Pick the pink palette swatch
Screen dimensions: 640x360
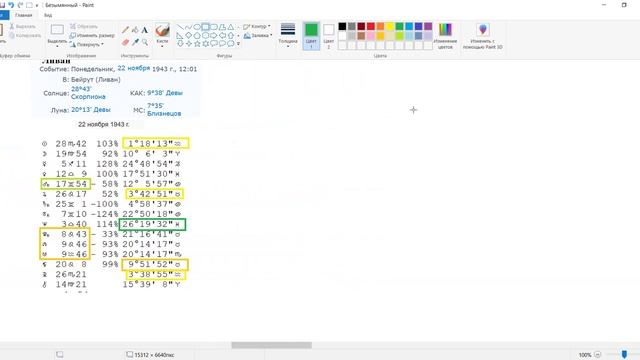pos(371,36)
